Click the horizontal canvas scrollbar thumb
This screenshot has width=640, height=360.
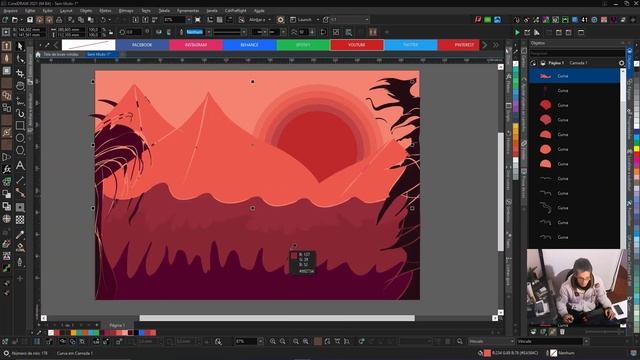277,318
